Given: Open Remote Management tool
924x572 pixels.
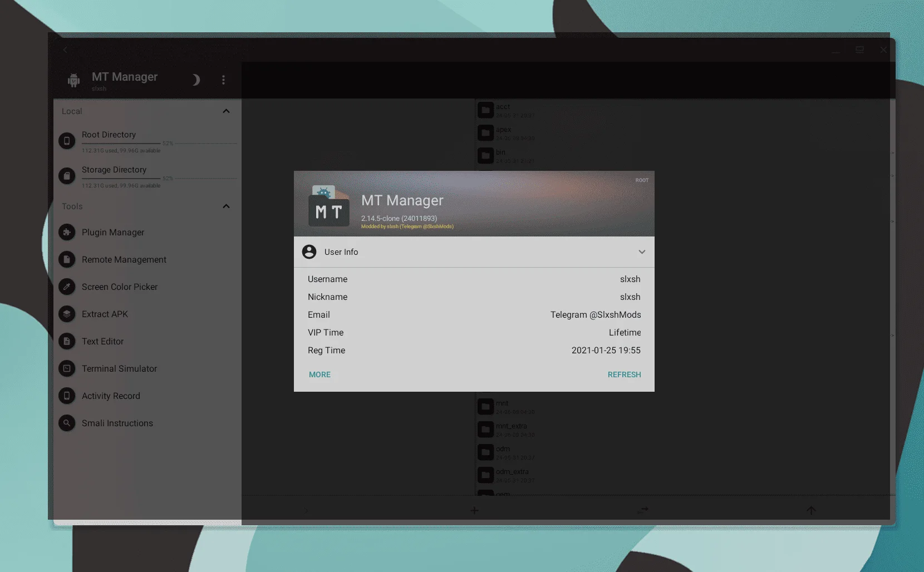Looking at the screenshot, I should [x=148, y=259].
